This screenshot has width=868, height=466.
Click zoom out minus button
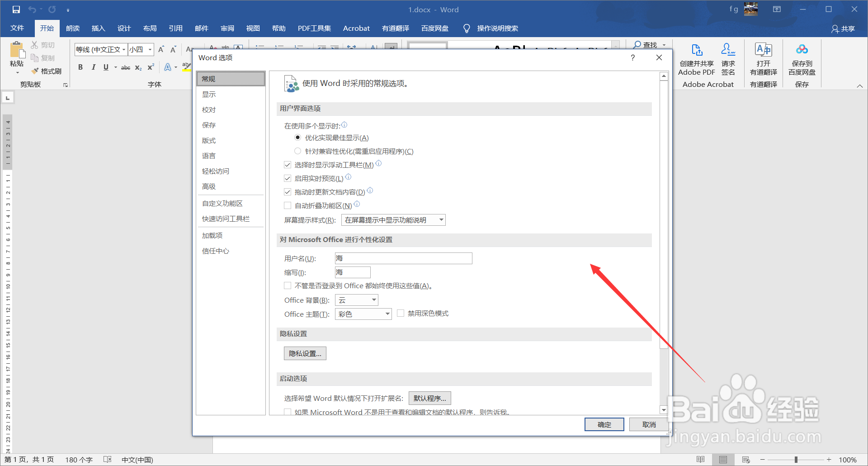(763, 460)
